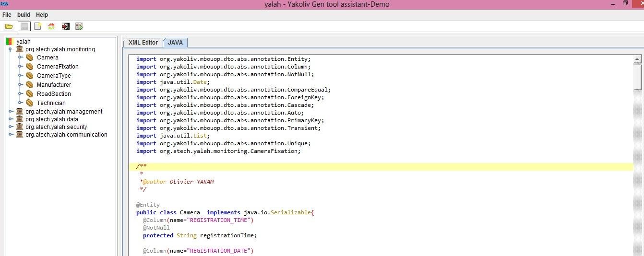Click the import annotation.PrimaryKey line

point(230,120)
